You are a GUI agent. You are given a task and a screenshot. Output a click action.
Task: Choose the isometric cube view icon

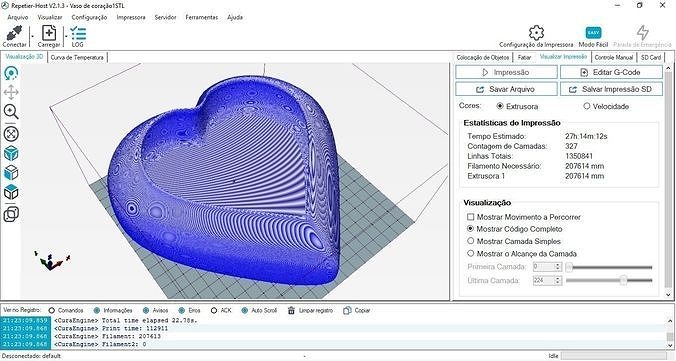coord(11,153)
